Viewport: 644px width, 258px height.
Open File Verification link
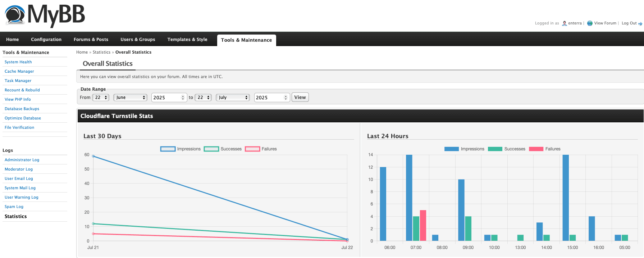point(19,127)
